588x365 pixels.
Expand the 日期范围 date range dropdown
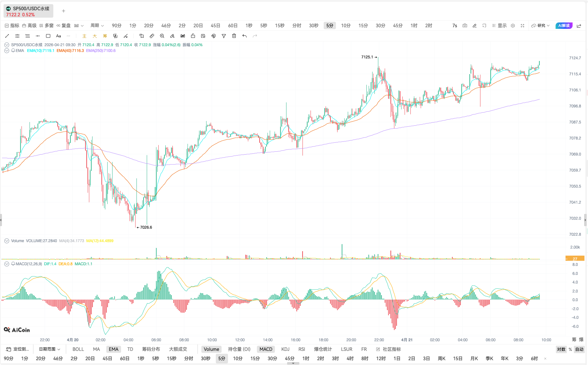tap(49, 349)
